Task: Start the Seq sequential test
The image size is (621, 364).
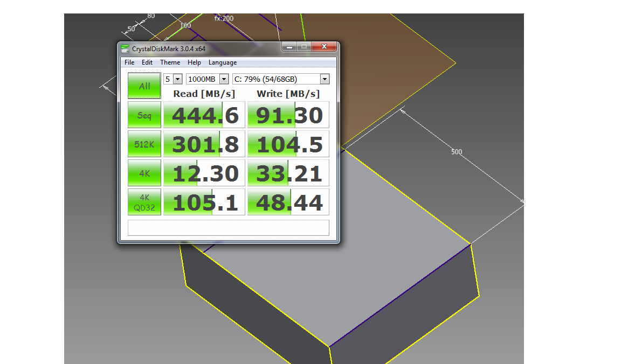Action: [x=144, y=115]
